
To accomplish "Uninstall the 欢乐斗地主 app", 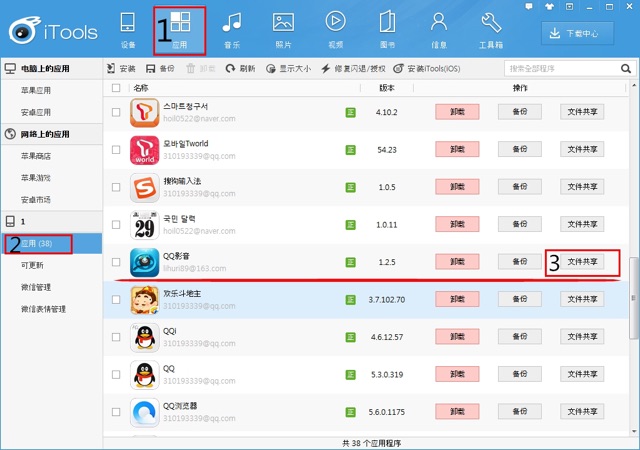I will 457,299.
